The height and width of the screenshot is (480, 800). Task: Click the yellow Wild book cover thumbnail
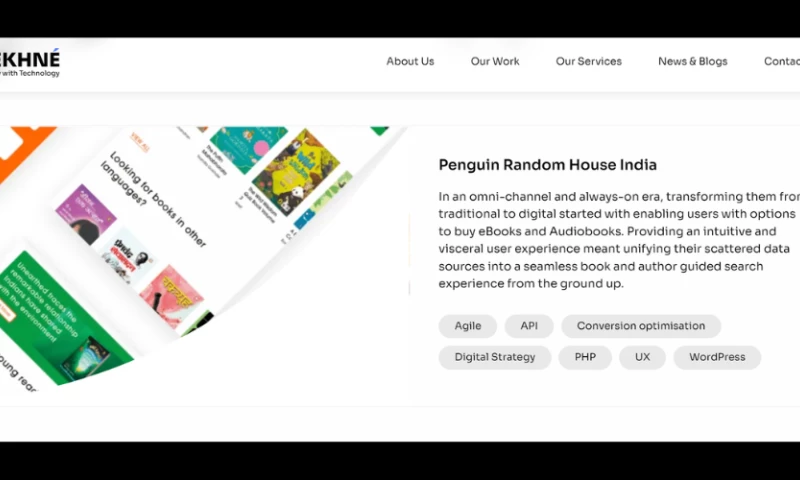click(x=296, y=171)
